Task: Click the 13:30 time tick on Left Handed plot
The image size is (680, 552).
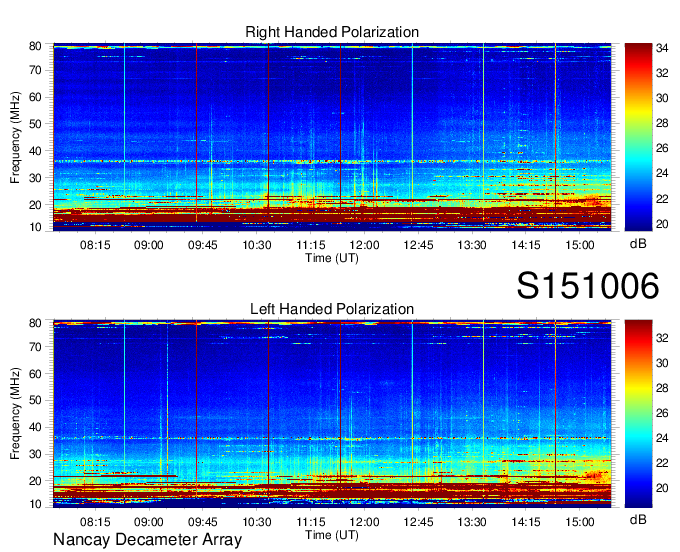Action: pyautogui.click(x=472, y=522)
